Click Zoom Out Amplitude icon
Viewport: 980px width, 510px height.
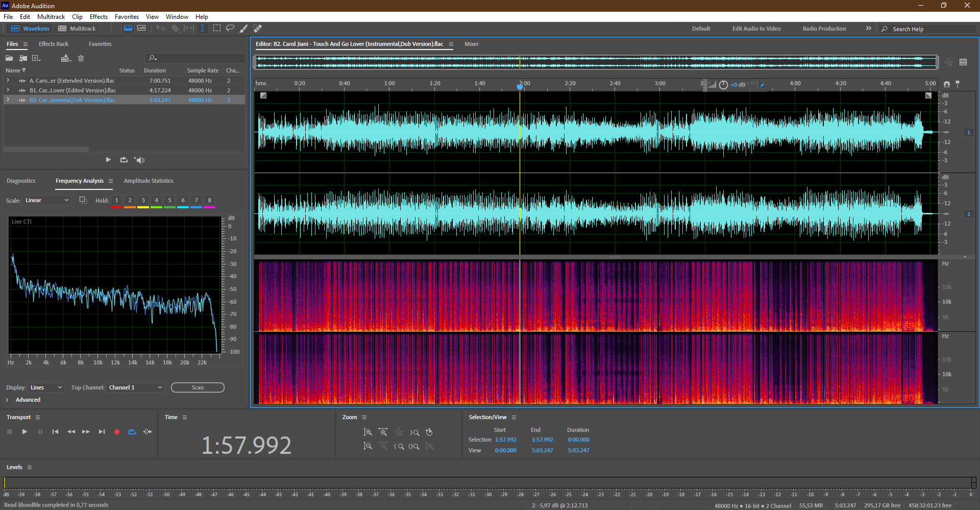tap(367, 446)
